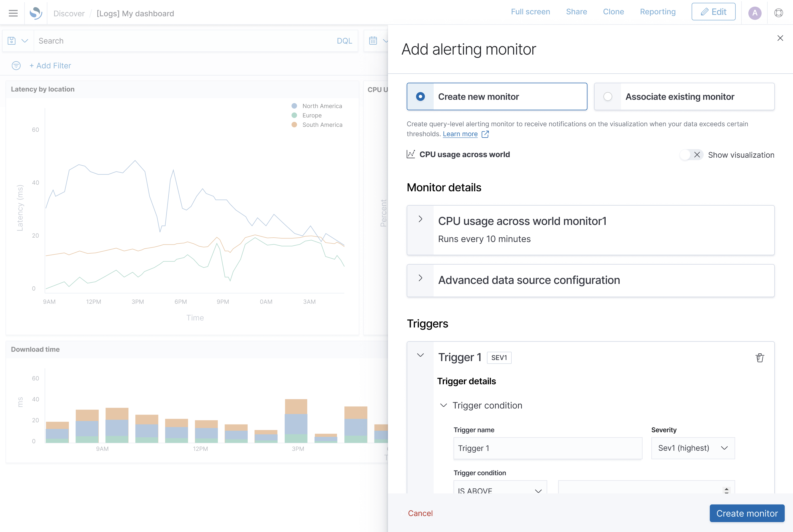Image resolution: width=793 pixels, height=532 pixels.
Task: Toggle the Show visualization switch
Action: click(x=691, y=155)
